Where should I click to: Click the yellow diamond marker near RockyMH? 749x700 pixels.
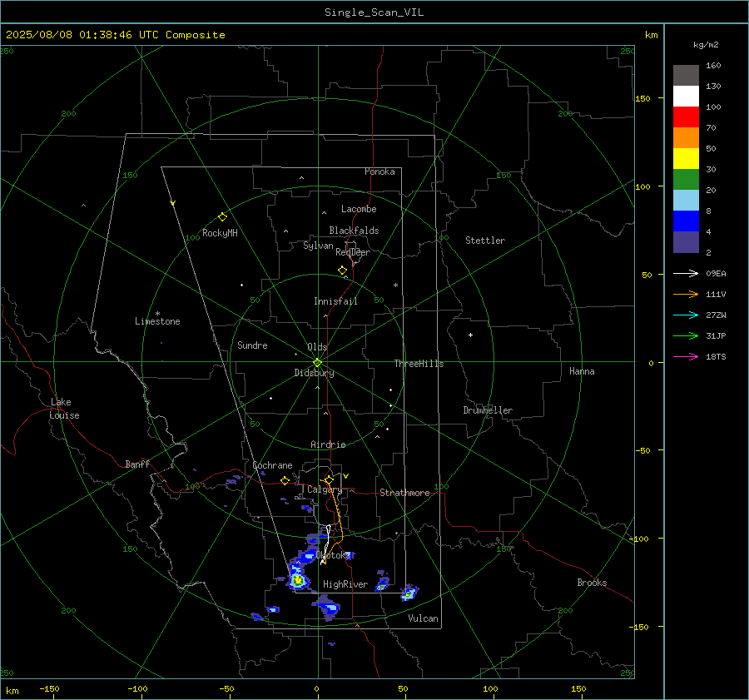222,217
